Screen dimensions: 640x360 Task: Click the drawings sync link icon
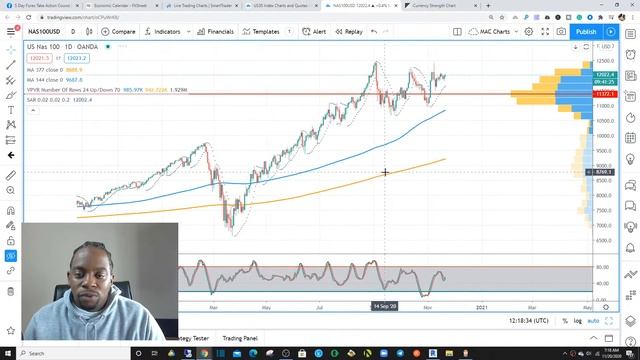11,271
